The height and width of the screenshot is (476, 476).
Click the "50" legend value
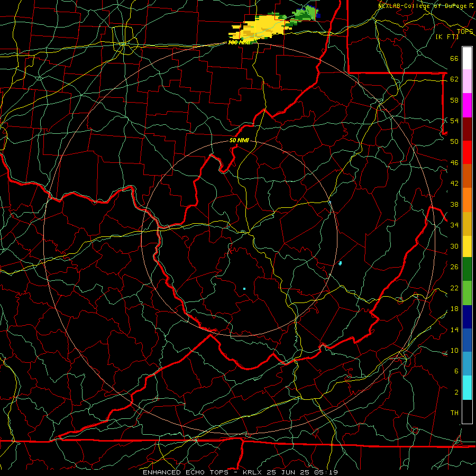454,141
